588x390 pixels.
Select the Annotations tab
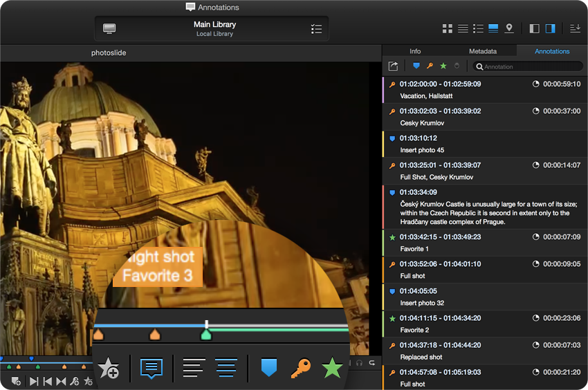click(552, 51)
